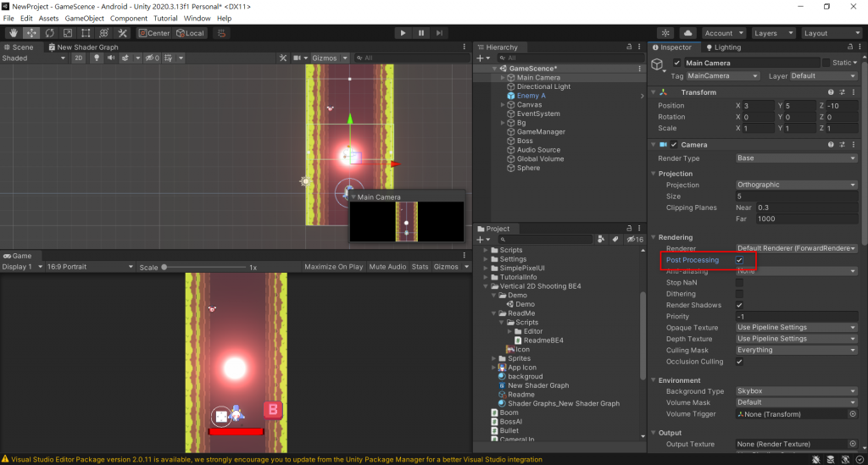This screenshot has height=465, width=868.
Task: Select the Scale tool
Action: pos(68,33)
